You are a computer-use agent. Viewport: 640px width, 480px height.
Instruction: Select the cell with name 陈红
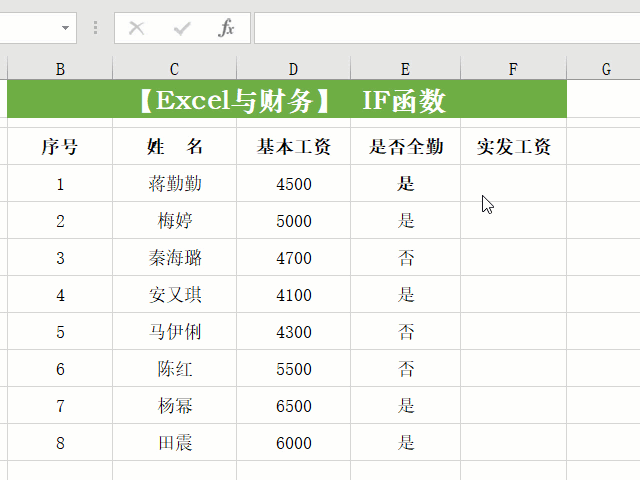click(174, 369)
